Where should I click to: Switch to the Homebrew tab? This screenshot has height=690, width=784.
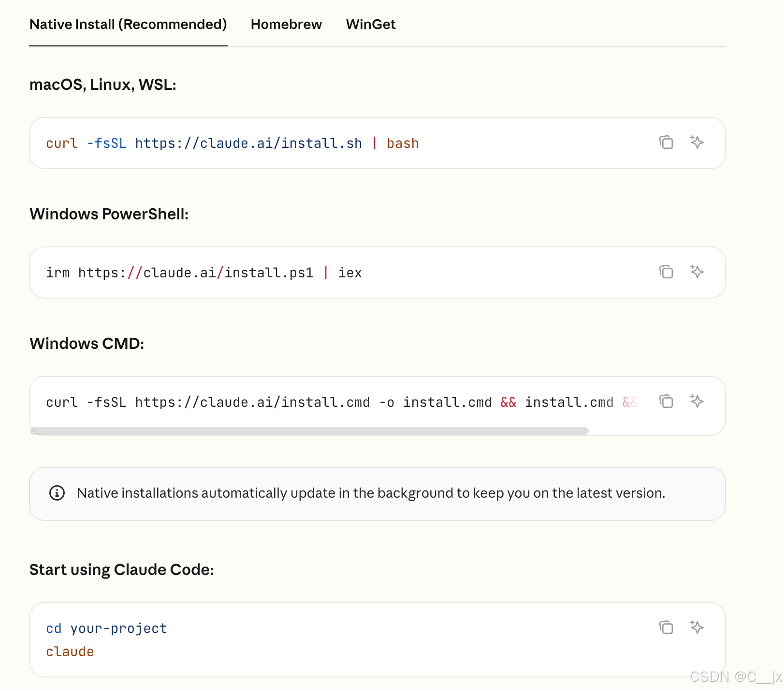[286, 24]
